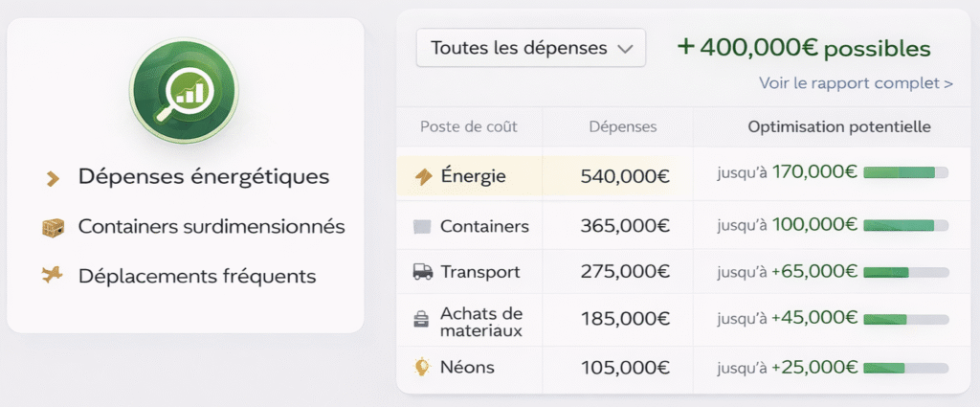Image resolution: width=980 pixels, height=407 pixels.
Task: Select the Déplacements fréquents item
Action: click(x=196, y=276)
